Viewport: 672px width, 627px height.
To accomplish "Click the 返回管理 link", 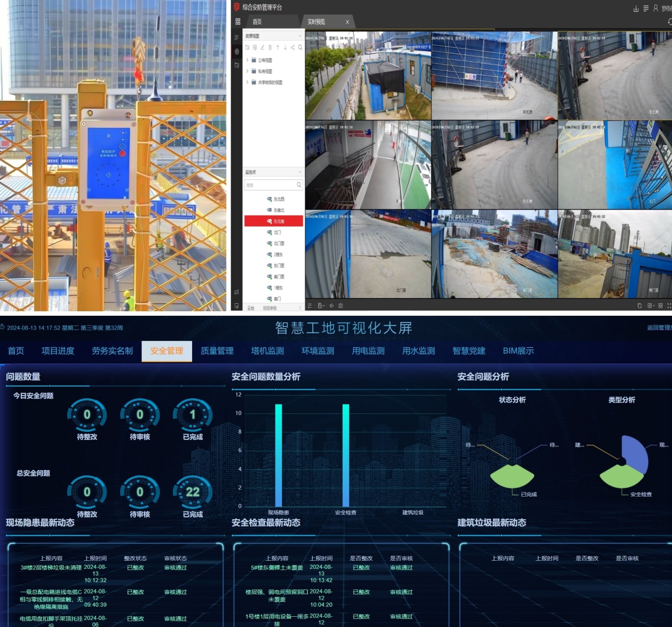I will pos(659,328).
